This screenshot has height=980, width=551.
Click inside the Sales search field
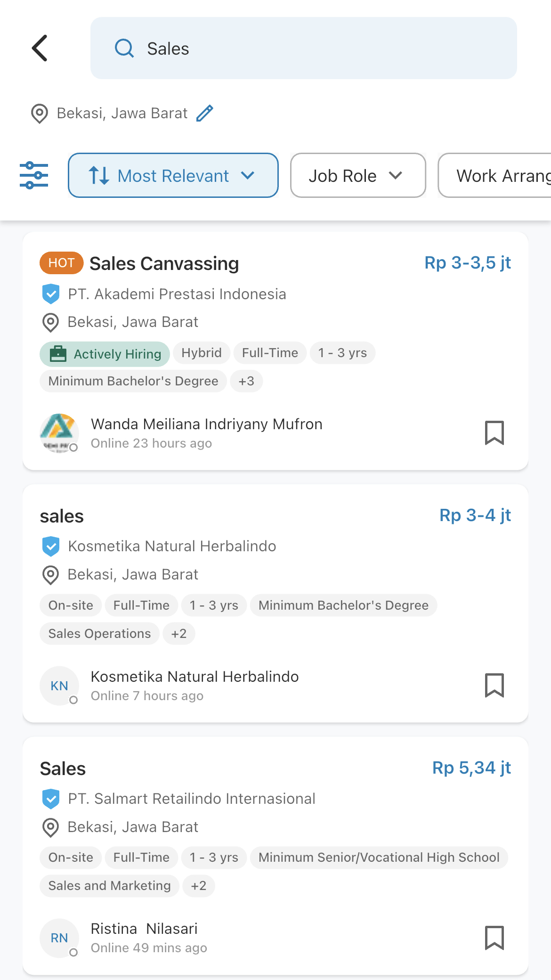[x=304, y=48]
